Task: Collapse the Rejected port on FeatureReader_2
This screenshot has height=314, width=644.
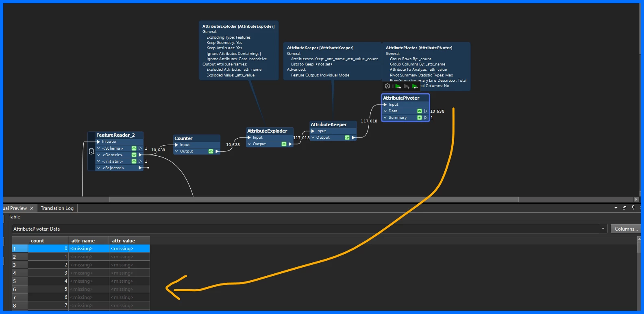Action: [x=98, y=168]
